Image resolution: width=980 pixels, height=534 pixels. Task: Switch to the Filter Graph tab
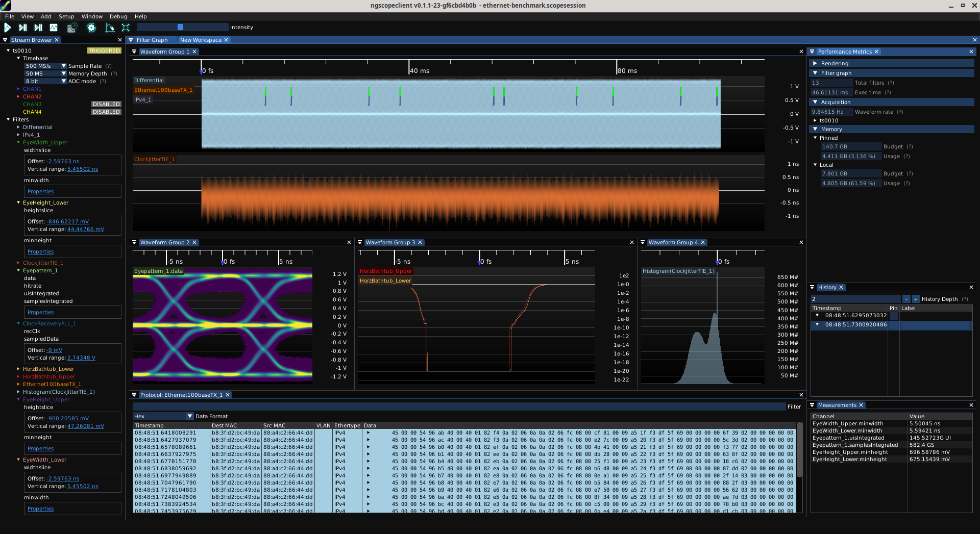coord(152,40)
